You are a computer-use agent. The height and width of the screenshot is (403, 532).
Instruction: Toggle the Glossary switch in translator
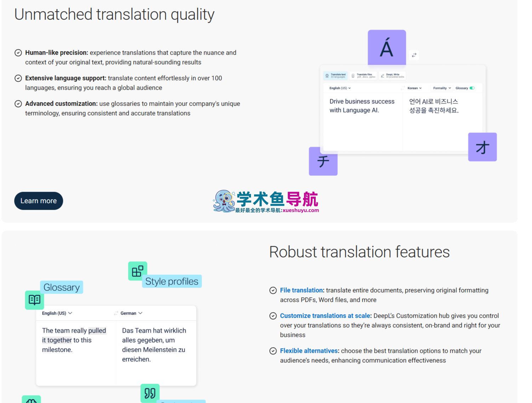[x=472, y=88]
